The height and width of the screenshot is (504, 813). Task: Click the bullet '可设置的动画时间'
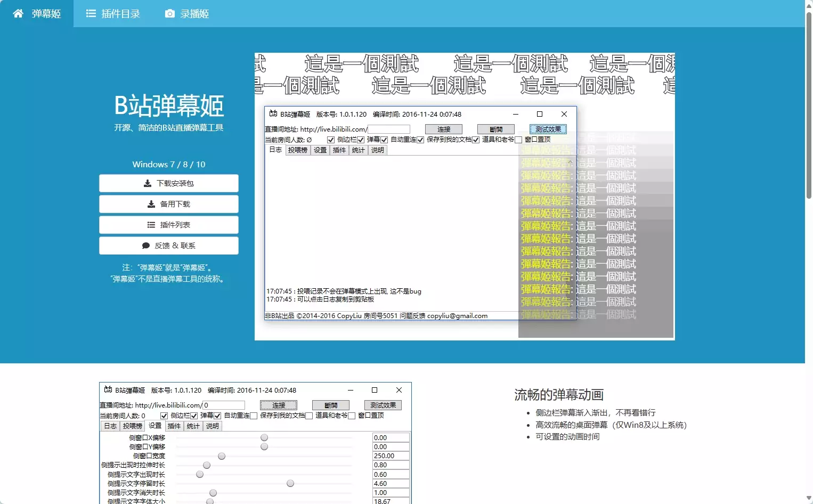[567, 437]
